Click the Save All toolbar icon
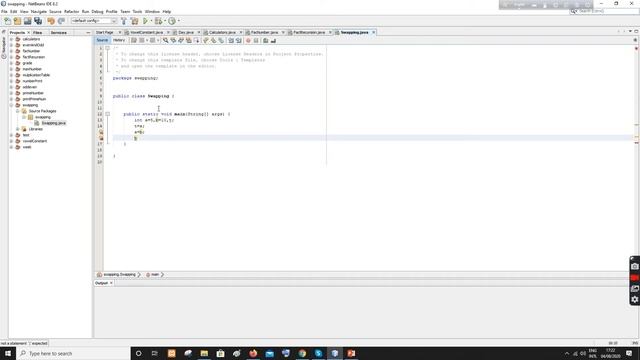This screenshot has width=640, height=360. (38, 21)
